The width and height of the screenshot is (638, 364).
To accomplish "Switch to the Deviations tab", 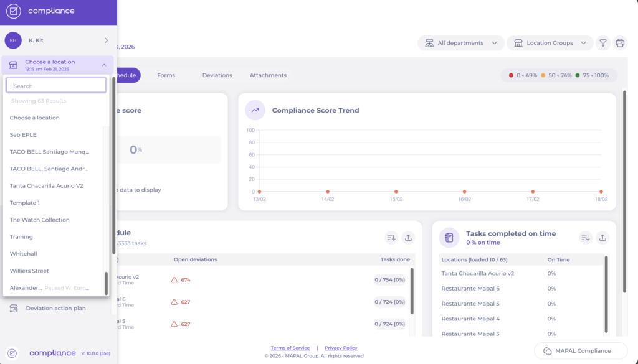I will point(217,75).
